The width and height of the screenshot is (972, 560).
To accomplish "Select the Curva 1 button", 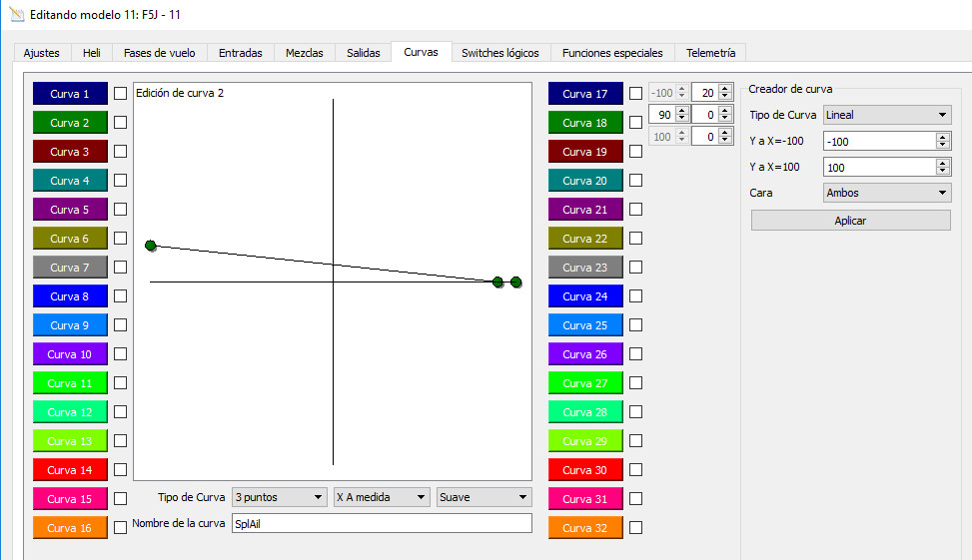I will (70, 94).
